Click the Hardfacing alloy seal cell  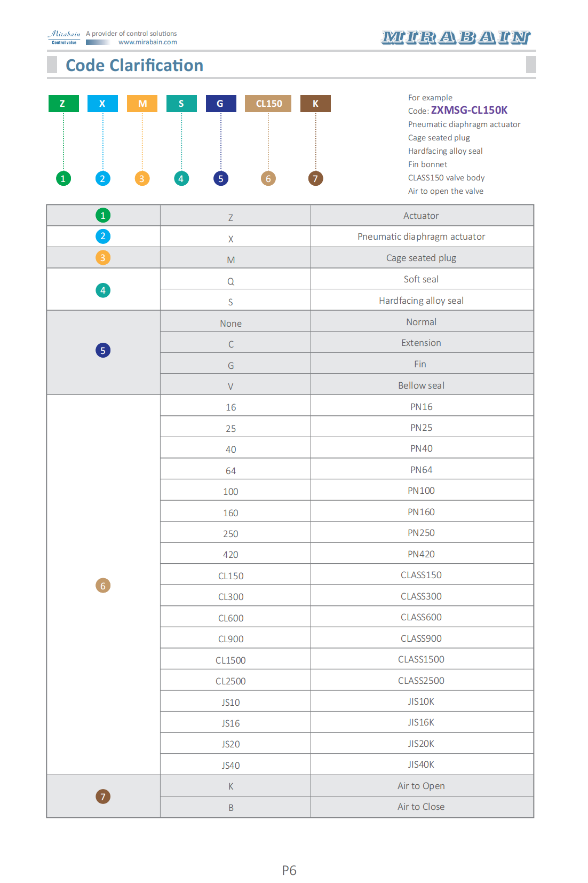click(422, 300)
